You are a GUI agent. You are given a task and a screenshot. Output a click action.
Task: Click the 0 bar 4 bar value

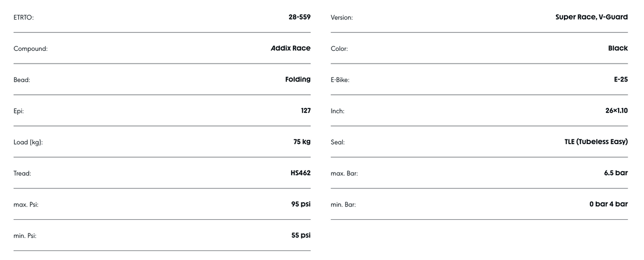(608, 204)
